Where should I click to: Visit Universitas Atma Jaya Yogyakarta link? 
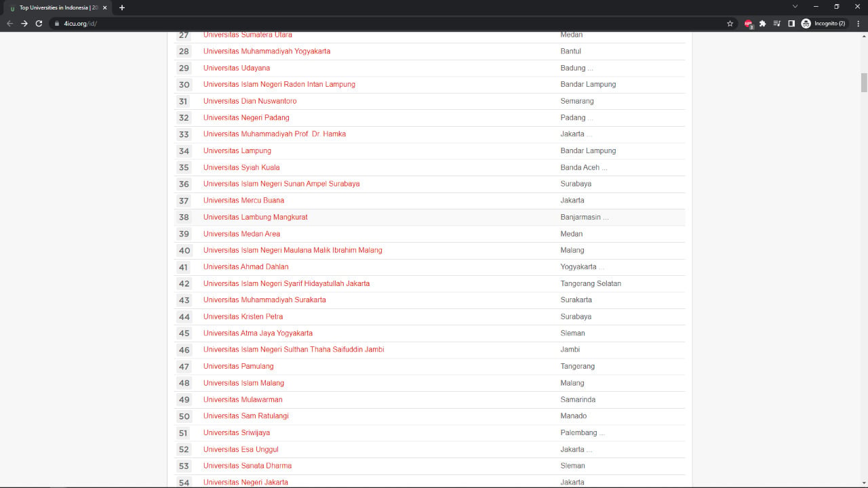click(258, 333)
